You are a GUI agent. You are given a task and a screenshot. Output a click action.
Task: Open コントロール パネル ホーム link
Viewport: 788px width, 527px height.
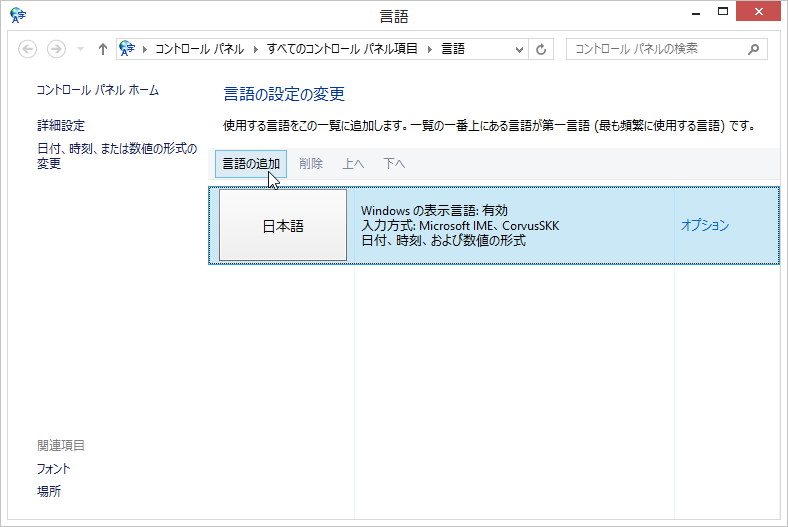[x=98, y=90]
